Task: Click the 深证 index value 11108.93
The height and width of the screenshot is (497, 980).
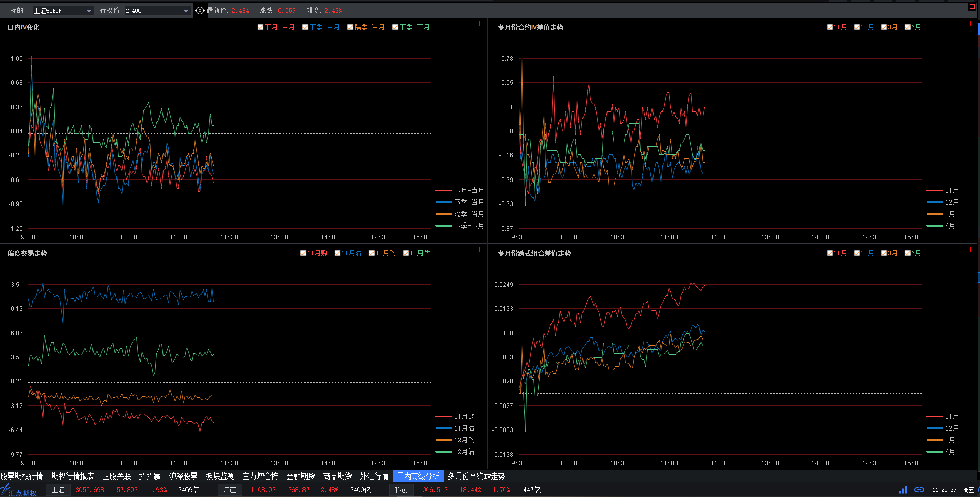Action: (x=262, y=490)
